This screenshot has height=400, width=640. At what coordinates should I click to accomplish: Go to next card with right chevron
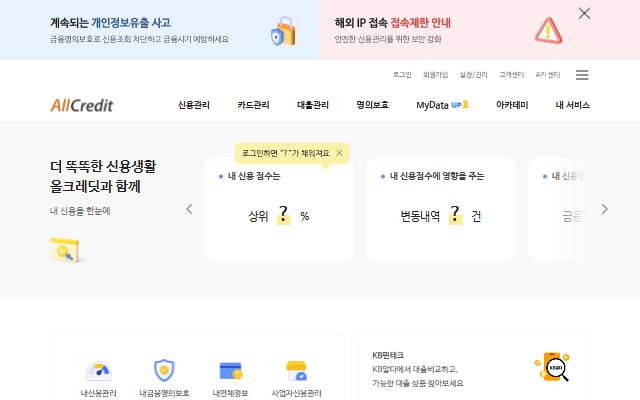pos(604,209)
